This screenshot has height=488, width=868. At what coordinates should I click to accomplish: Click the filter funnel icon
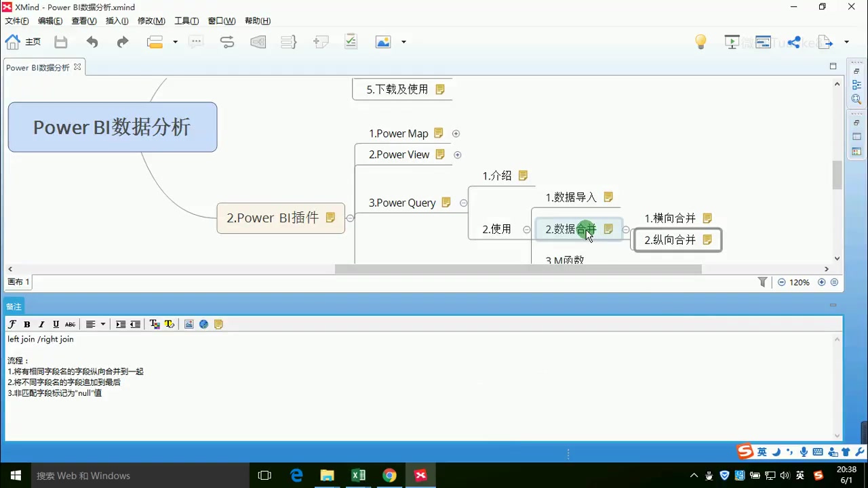tap(762, 282)
